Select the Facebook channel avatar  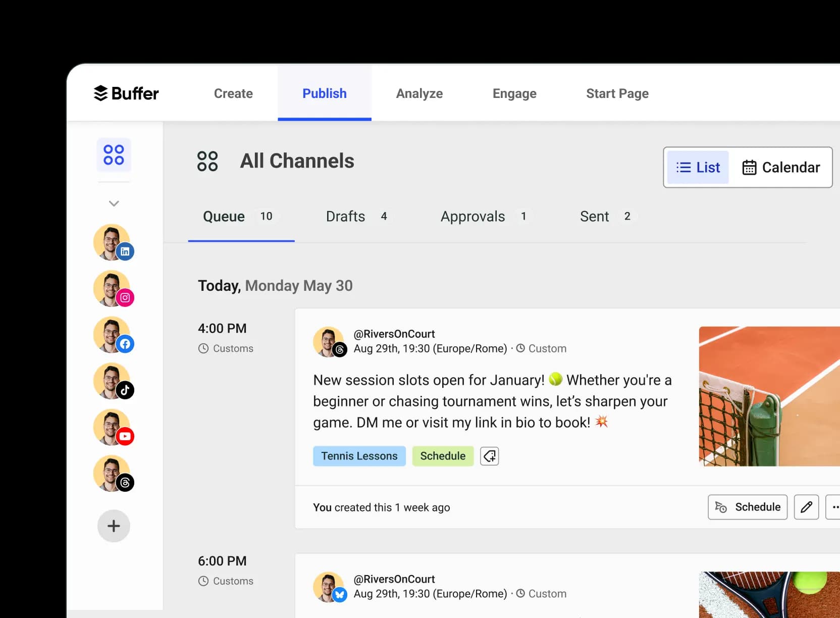click(x=112, y=335)
